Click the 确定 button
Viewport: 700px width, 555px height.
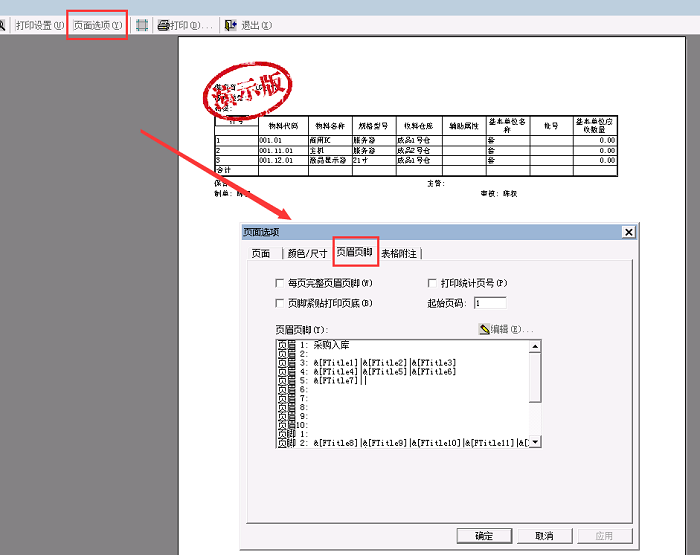(x=485, y=536)
